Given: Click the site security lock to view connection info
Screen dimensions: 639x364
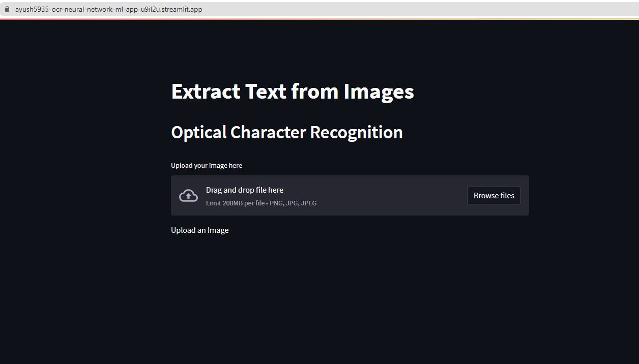Looking at the screenshot, I should point(7,9).
